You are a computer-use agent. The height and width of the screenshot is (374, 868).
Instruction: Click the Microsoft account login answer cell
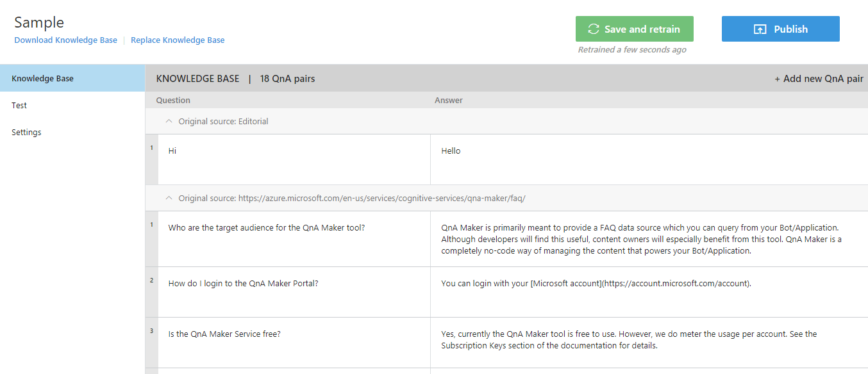[647, 291]
